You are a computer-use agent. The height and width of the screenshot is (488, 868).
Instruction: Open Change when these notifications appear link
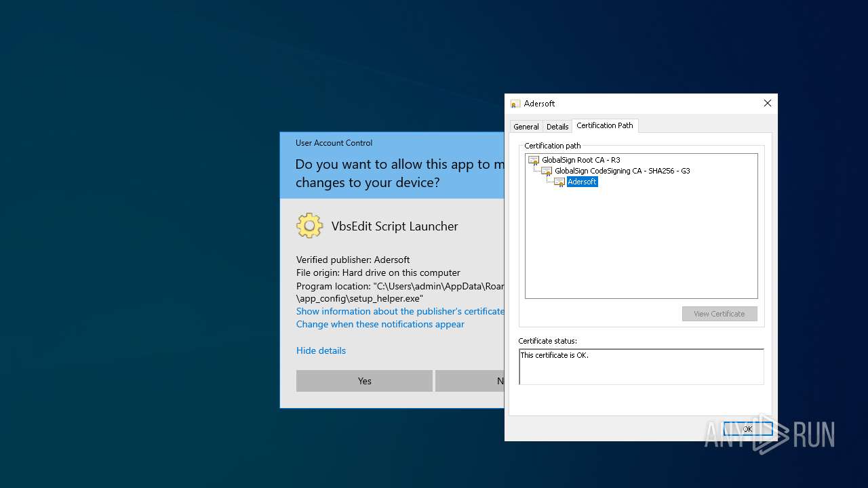click(380, 324)
